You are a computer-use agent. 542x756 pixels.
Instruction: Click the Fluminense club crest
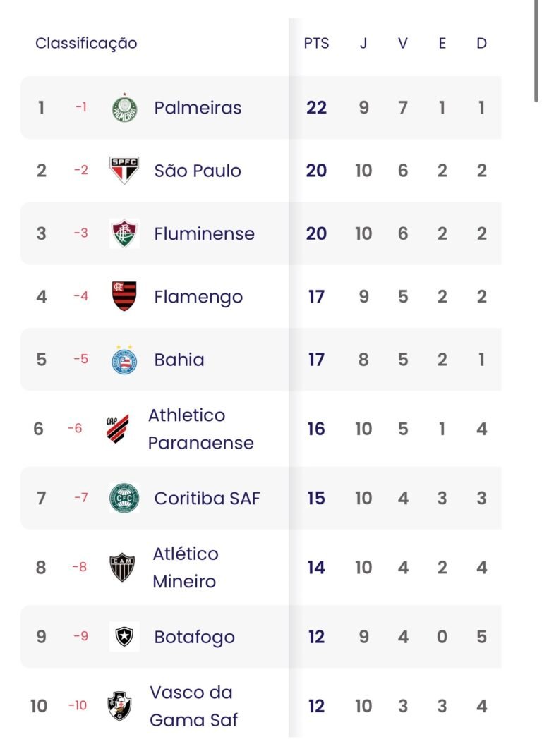(x=125, y=233)
